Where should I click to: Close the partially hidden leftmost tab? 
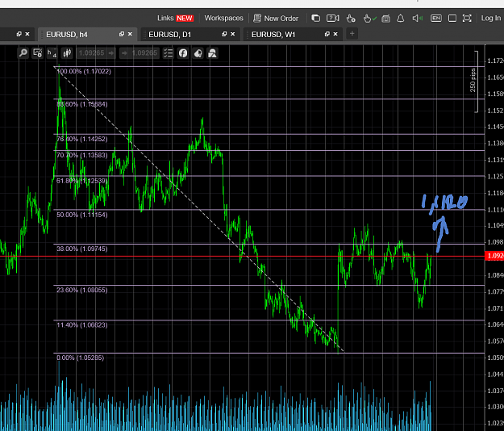(x=27, y=34)
